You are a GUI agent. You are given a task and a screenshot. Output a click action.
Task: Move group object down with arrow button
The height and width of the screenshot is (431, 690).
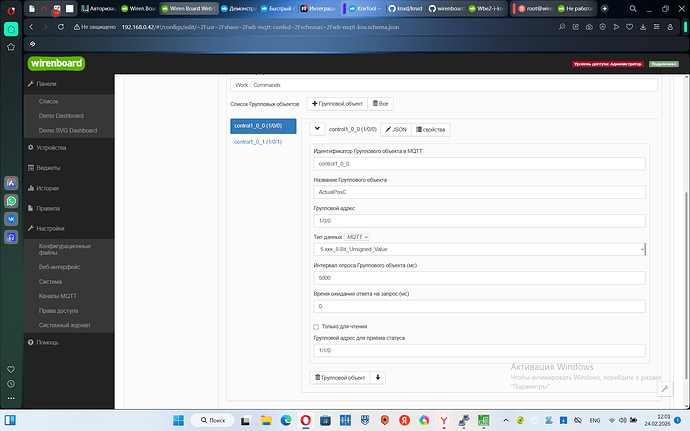point(378,377)
